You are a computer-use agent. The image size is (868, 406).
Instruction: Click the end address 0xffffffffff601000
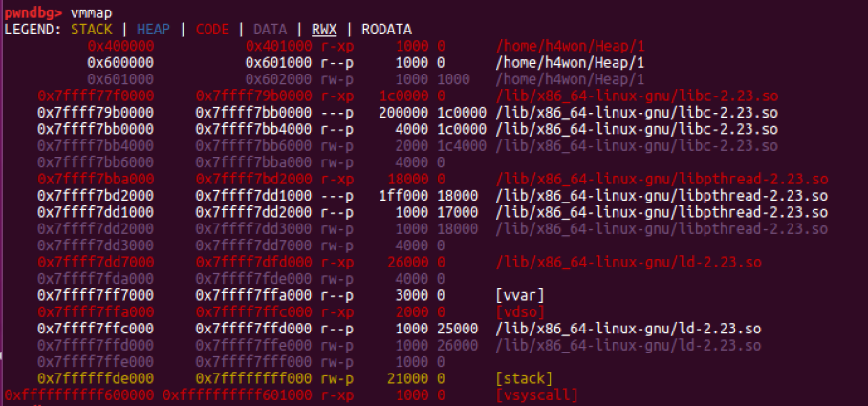pos(237,395)
